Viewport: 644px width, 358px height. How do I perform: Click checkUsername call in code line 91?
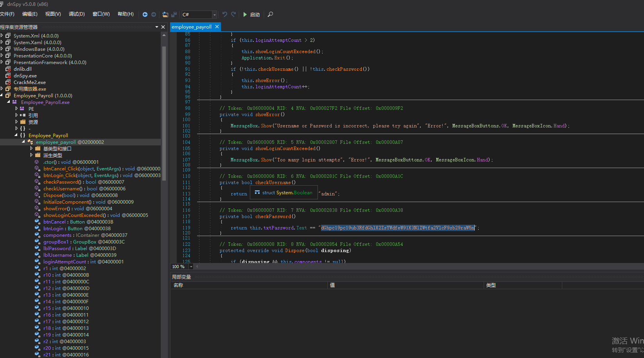(276, 69)
